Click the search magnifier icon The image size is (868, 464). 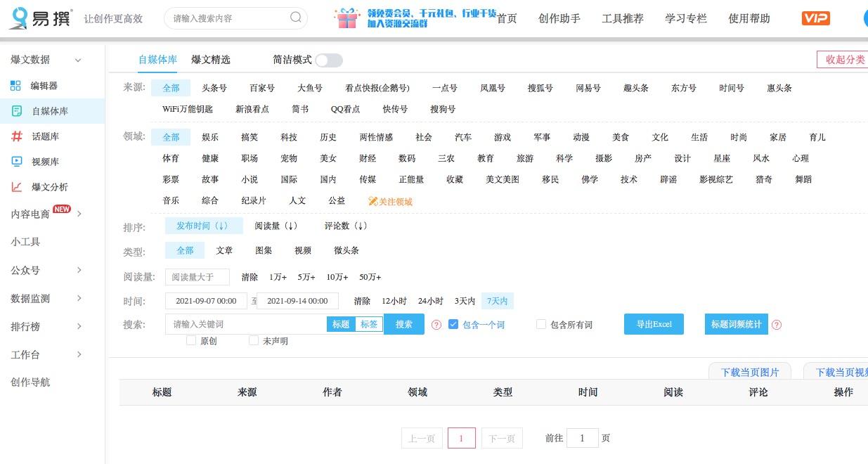(x=296, y=18)
